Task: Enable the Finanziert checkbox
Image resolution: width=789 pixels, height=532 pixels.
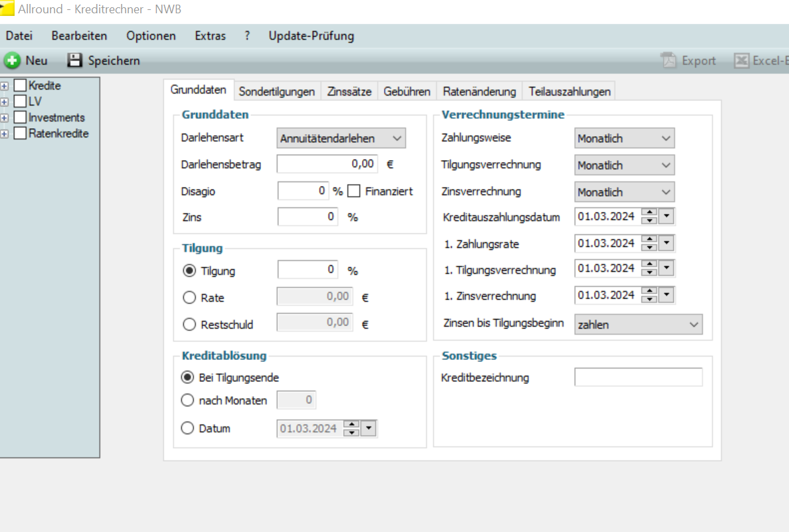Action: [354, 191]
